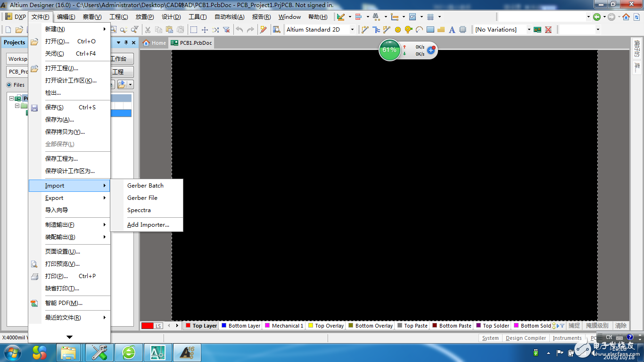Open the alignment tools dropdown arrow
This screenshot has width=644, height=362.
(x=367, y=17)
